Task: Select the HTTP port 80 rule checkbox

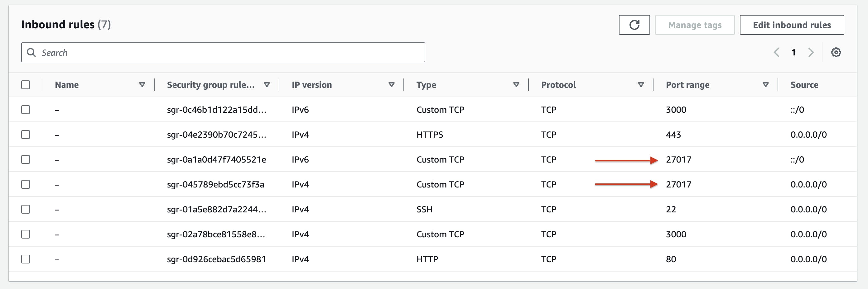Action: click(x=26, y=259)
